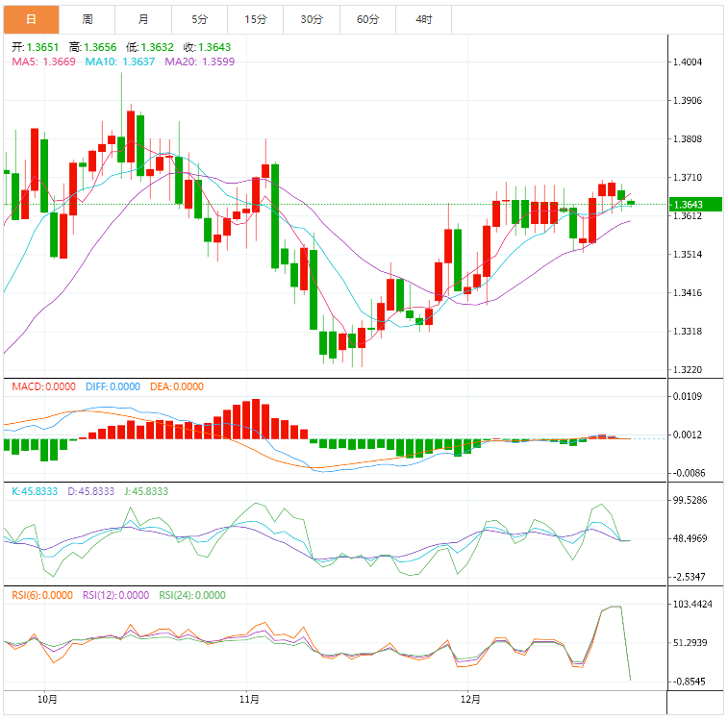The width and height of the screenshot is (728, 720).
Task: Switch to the 4时 chart tab
Action: coord(422,19)
